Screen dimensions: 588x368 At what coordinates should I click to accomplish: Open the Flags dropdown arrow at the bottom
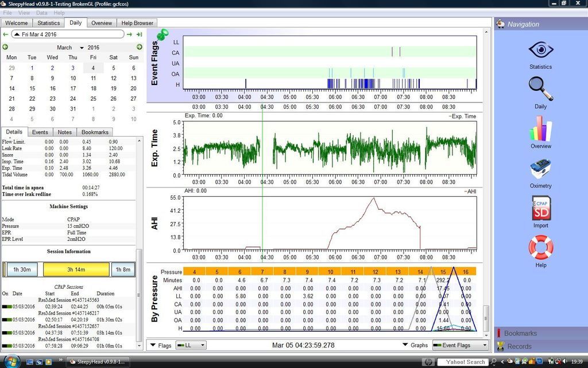point(153,345)
